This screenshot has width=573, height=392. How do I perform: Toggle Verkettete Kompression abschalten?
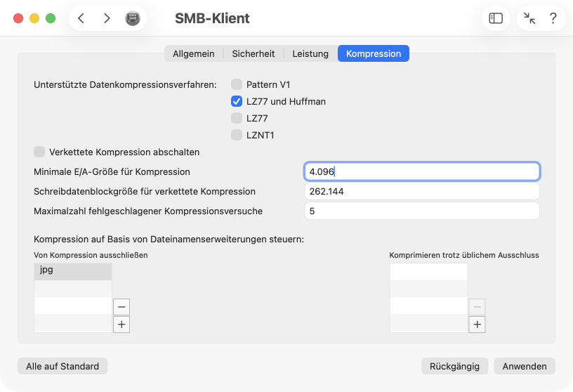39,152
